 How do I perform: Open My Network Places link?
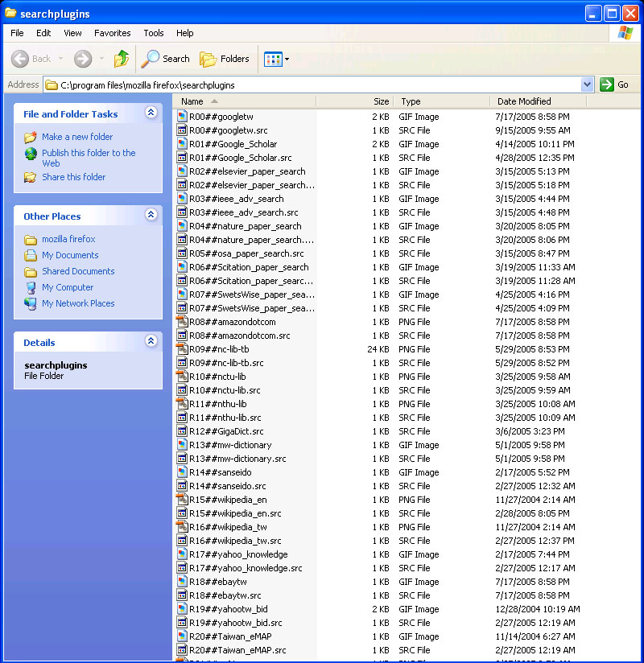78,303
